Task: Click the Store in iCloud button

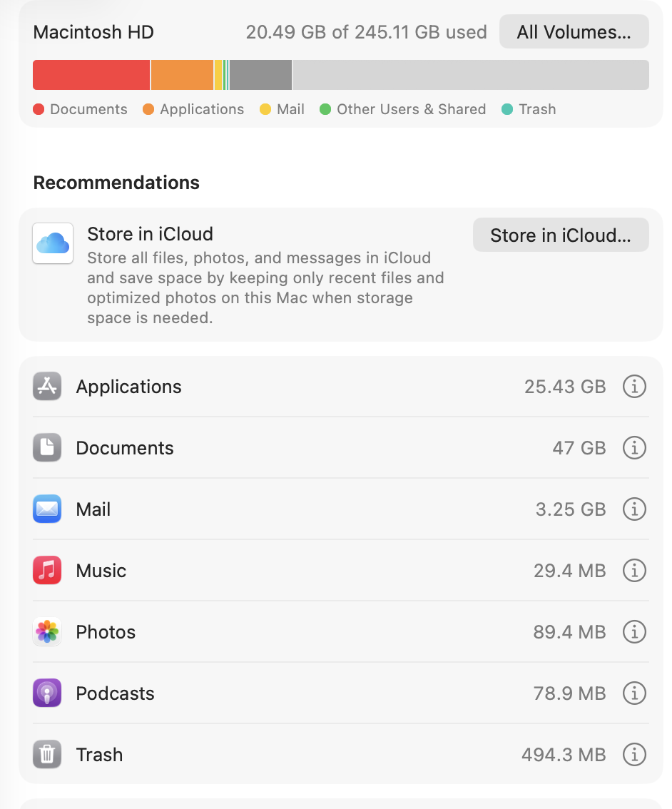Action: coord(561,235)
